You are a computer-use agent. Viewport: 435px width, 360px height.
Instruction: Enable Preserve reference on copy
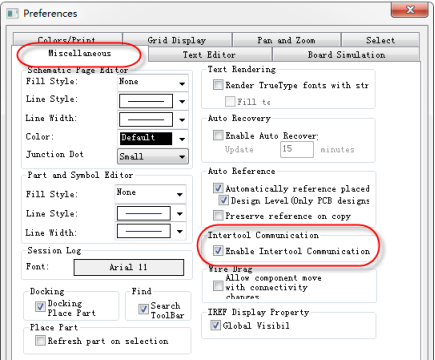(218, 216)
